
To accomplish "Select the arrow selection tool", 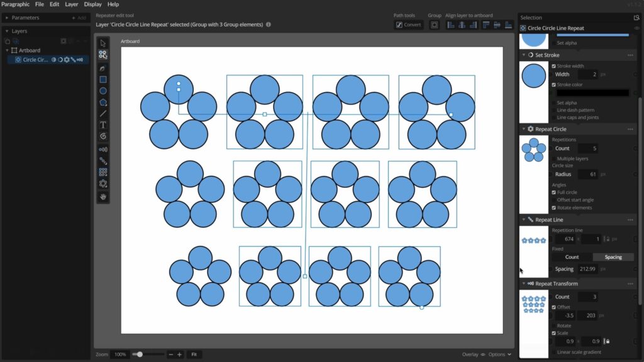I will pyautogui.click(x=103, y=43).
